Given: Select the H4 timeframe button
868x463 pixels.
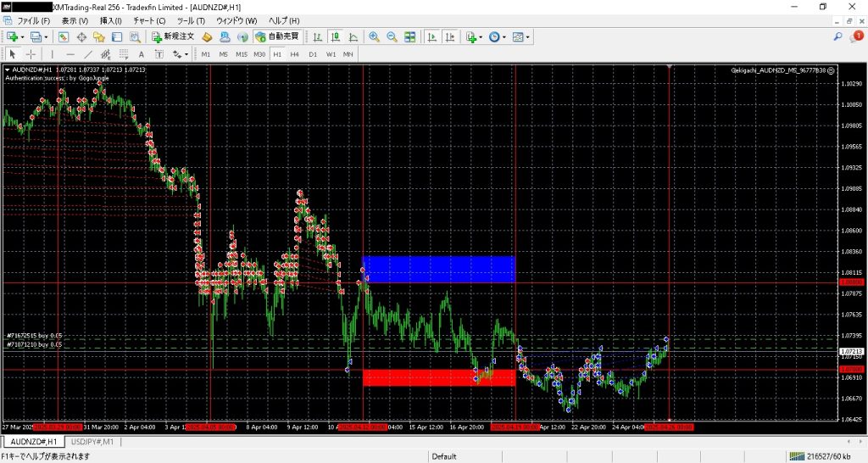Looking at the screenshot, I should [x=294, y=54].
